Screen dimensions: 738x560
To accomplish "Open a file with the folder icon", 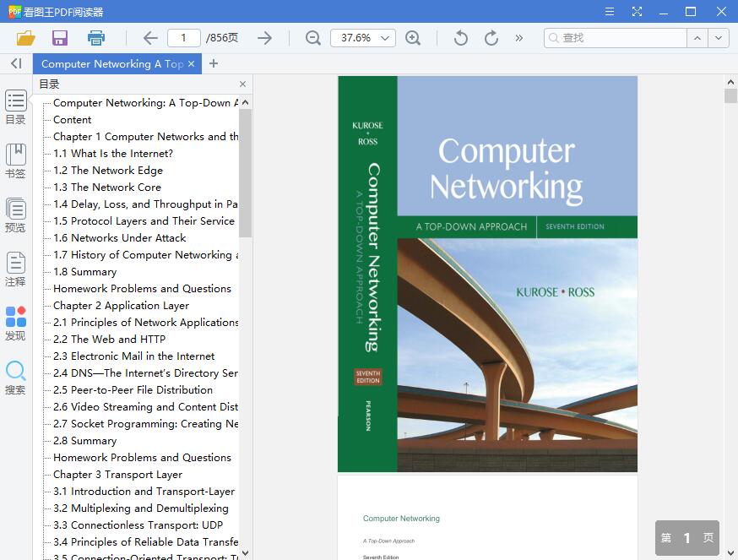I will tap(26, 38).
